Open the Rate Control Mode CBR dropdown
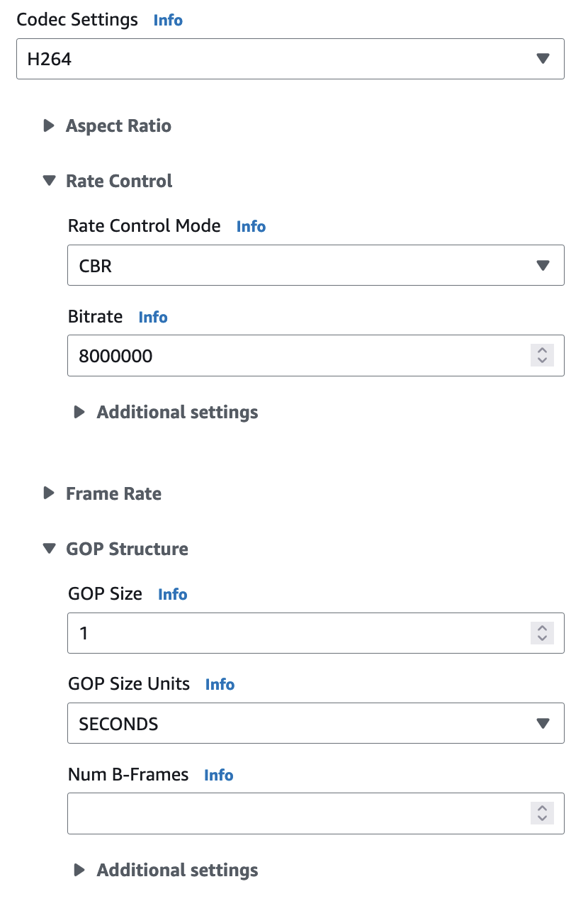Viewport: 588px width, 906px height. click(315, 266)
